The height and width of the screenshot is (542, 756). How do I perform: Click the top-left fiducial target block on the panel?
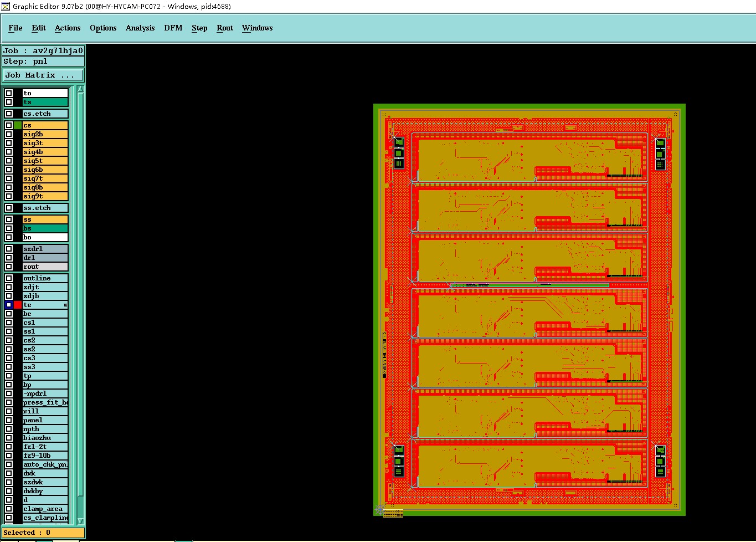click(x=399, y=153)
